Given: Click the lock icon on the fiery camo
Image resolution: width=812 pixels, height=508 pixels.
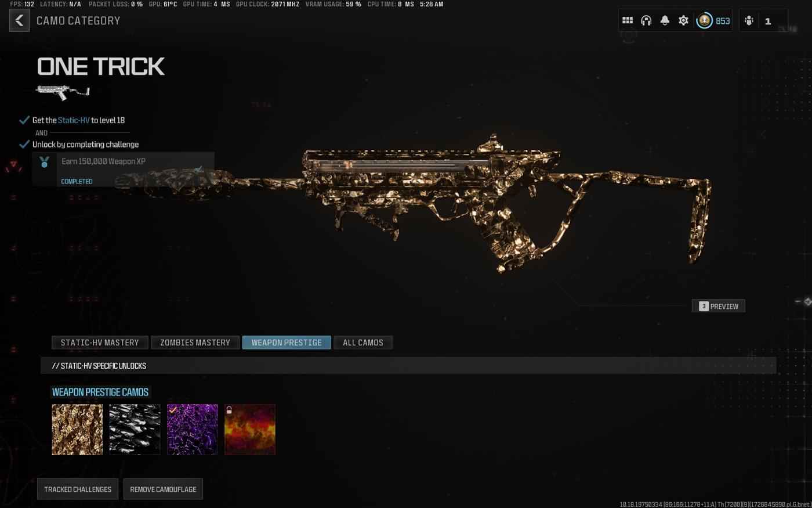Looking at the screenshot, I should (x=229, y=410).
